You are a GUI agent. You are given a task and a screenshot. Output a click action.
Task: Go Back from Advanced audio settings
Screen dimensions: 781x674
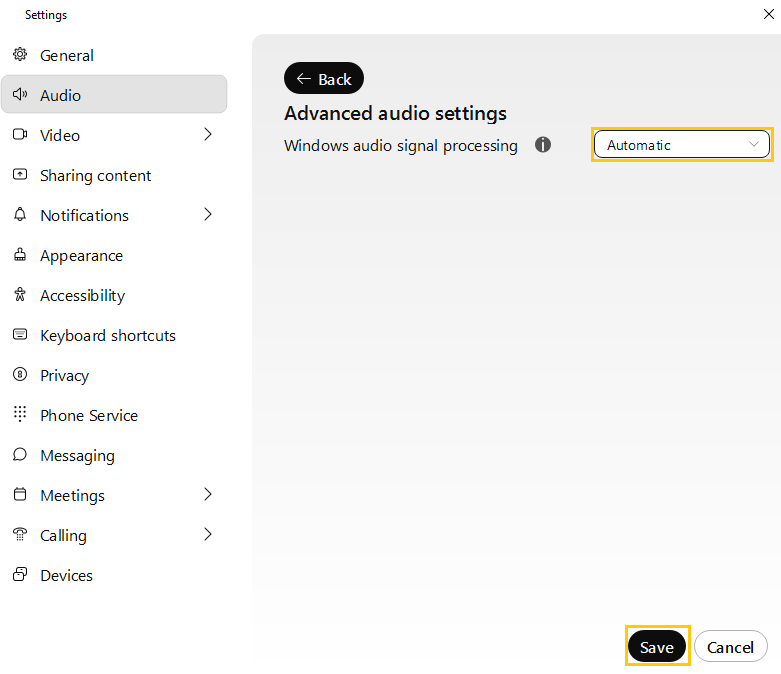pos(324,79)
